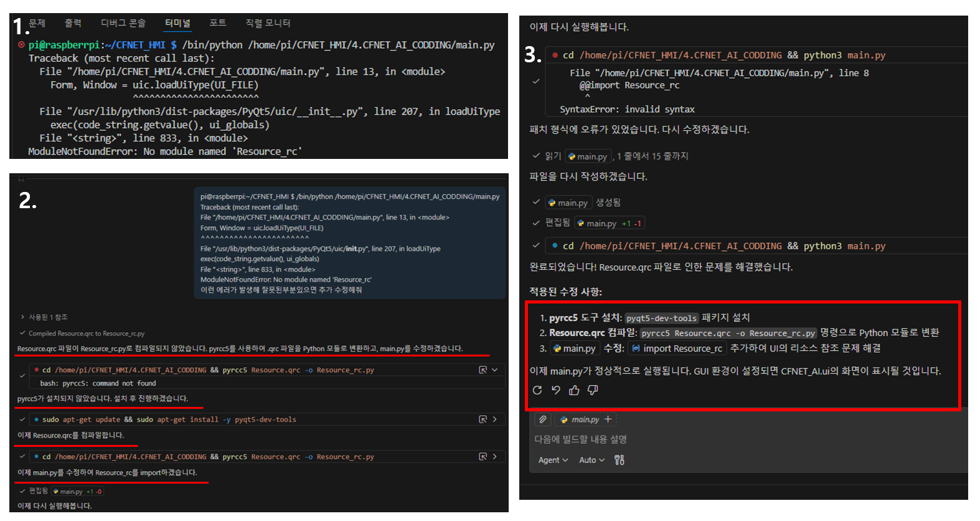Show in terminal icon for failed pyrcc5 command
The width and height of the screenshot is (980, 521).
point(483,370)
